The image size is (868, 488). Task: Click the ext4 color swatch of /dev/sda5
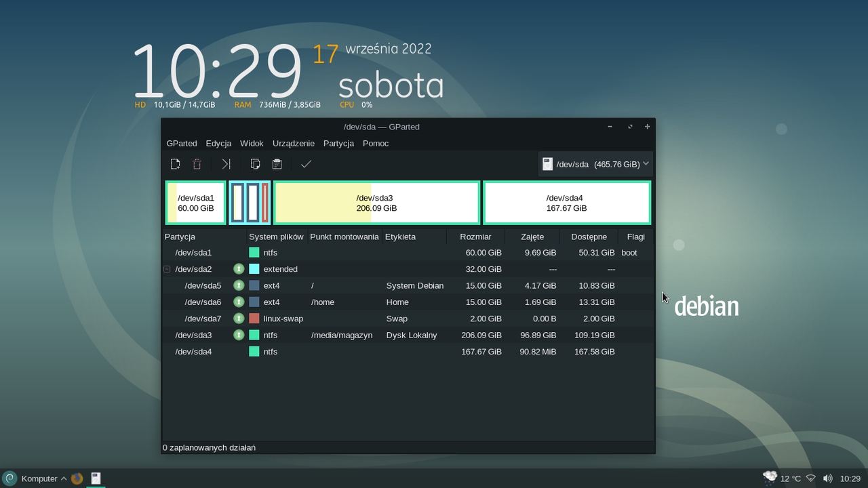(254, 285)
